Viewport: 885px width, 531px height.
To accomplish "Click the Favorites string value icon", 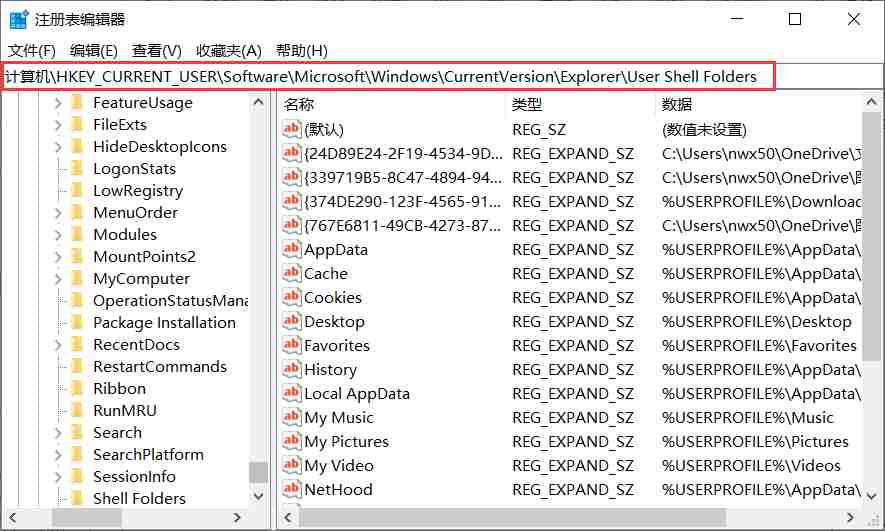I will [x=291, y=345].
